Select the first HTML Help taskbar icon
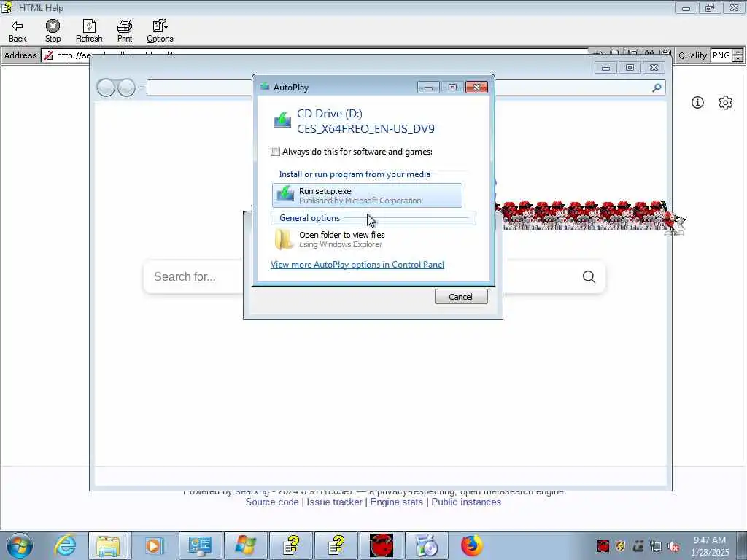This screenshot has height=560, width=747. [290, 545]
